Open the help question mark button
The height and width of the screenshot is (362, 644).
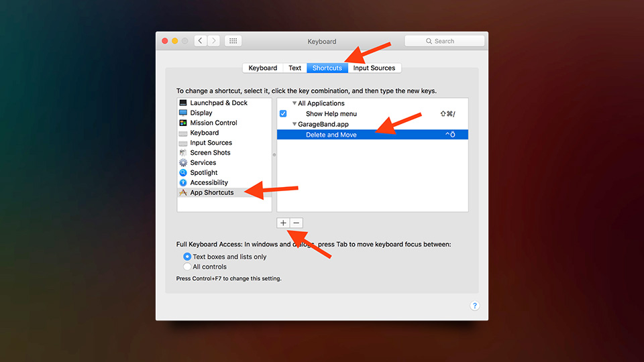point(474,306)
